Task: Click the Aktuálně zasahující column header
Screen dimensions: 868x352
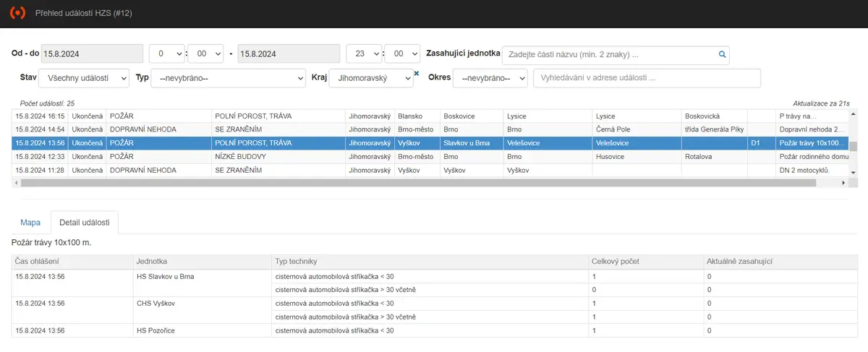Action: coord(779,260)
